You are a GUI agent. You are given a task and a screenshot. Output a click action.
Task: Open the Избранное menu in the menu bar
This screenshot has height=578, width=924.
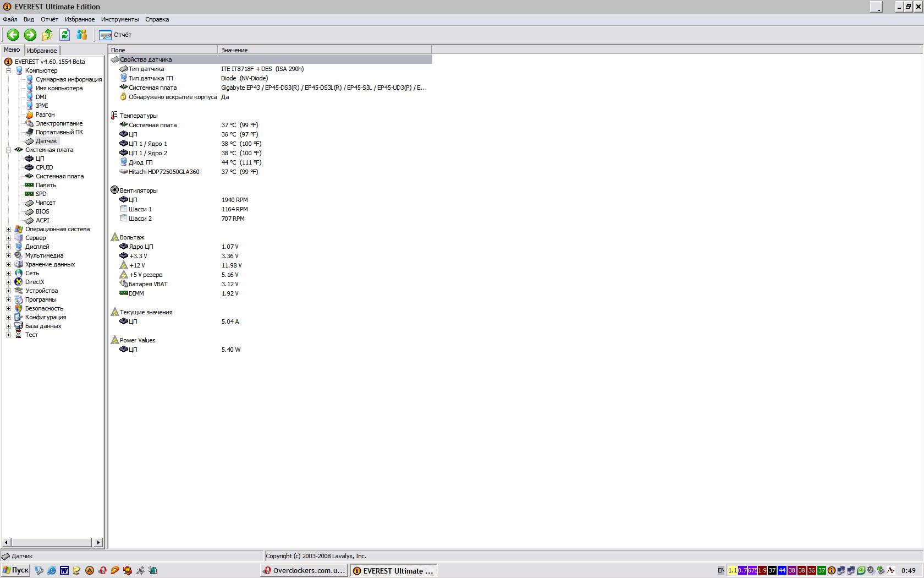click(80, 19)
